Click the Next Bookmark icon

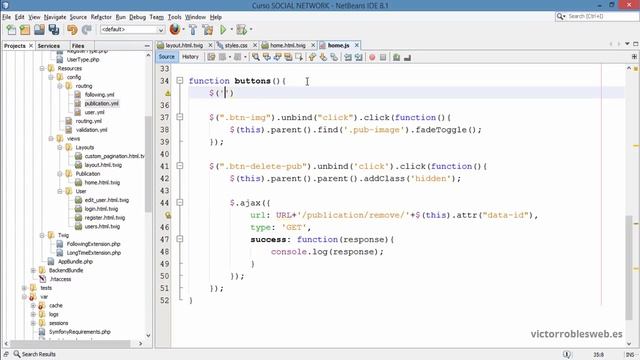coord(323,57)
